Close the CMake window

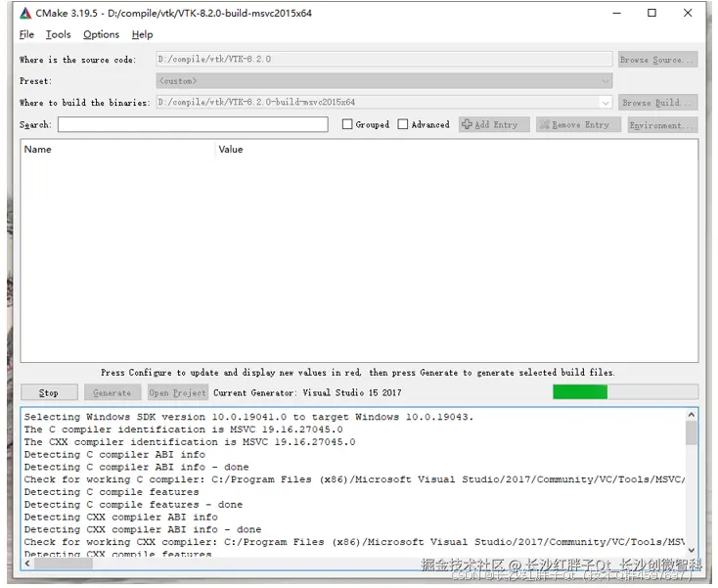point(688,14)
